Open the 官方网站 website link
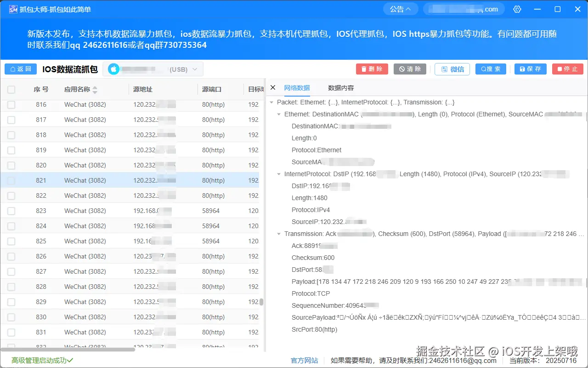Screen dimensions: 588x368 (305, 360)
